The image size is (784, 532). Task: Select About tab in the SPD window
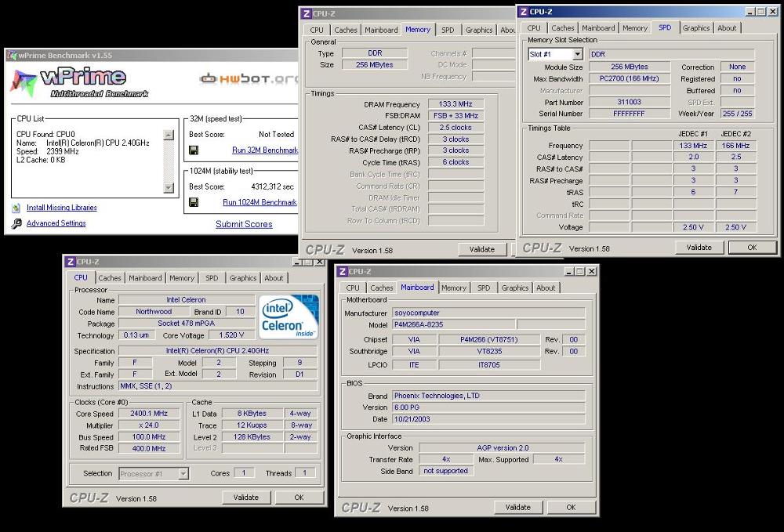coord(727,28)
